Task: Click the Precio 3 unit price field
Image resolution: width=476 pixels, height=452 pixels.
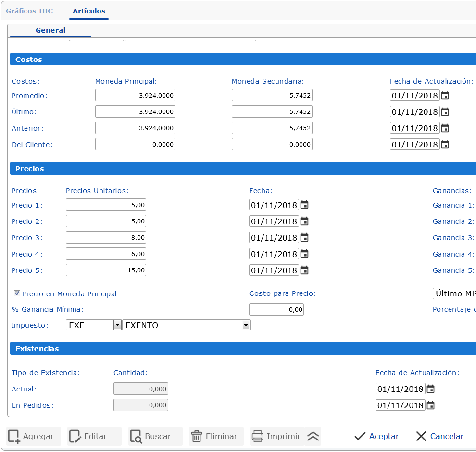Action: pos(106,238)
